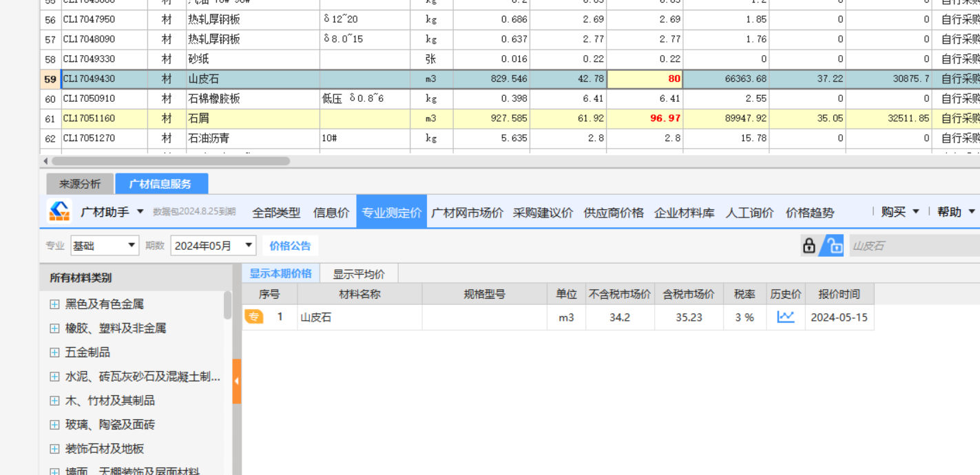Click the 广材助手 logo icon
Image resolution: width=980 pixels, height=475 pixels.
[x=59, y=211]
